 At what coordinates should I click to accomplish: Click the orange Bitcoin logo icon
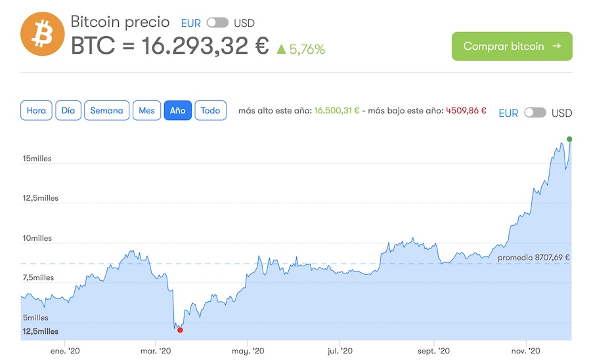click(43, 35)
